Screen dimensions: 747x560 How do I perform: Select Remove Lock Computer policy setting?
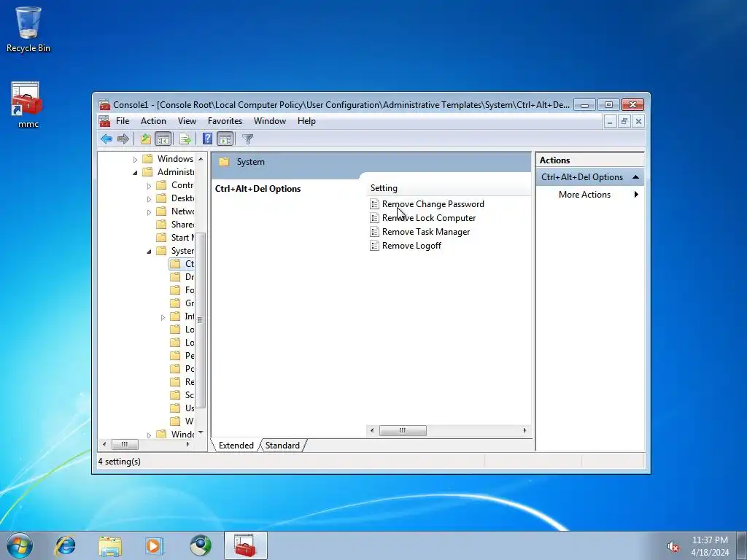(x=429, y=217)
